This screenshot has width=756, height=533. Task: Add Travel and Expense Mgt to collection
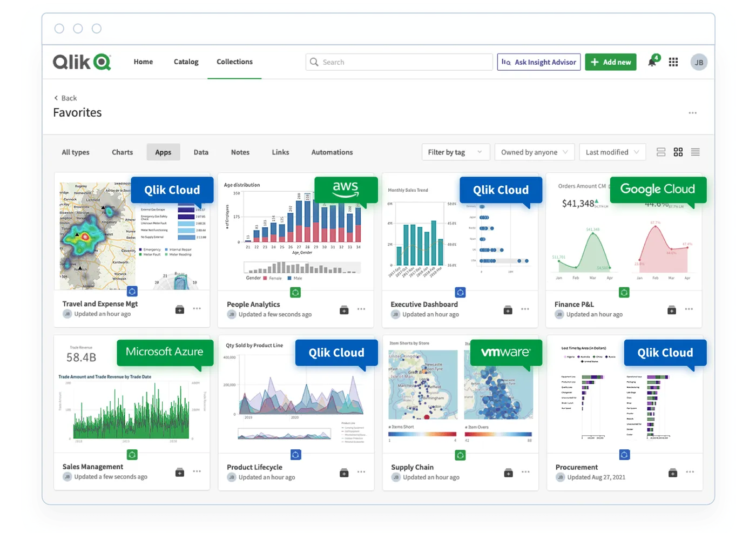pyautogui.click(x=180, y=309)
